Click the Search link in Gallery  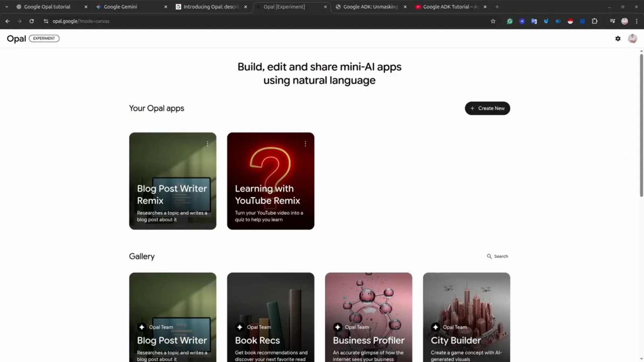497,256
